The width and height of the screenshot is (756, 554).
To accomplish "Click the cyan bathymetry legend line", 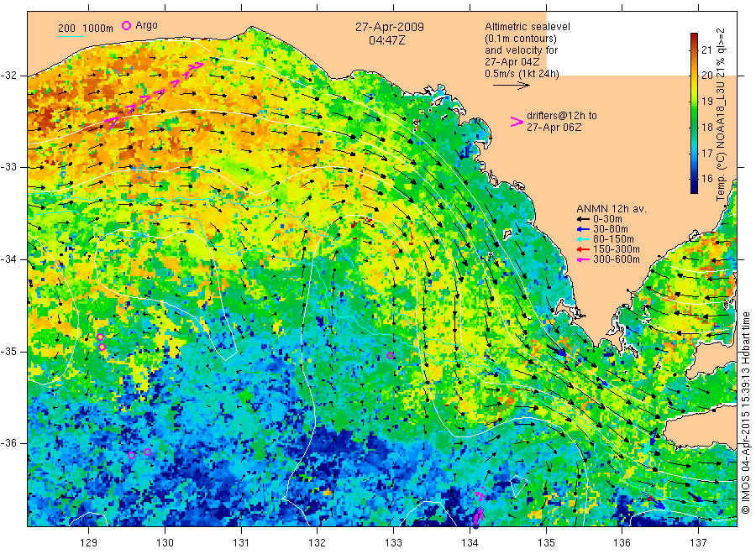I will pos(71,35).
